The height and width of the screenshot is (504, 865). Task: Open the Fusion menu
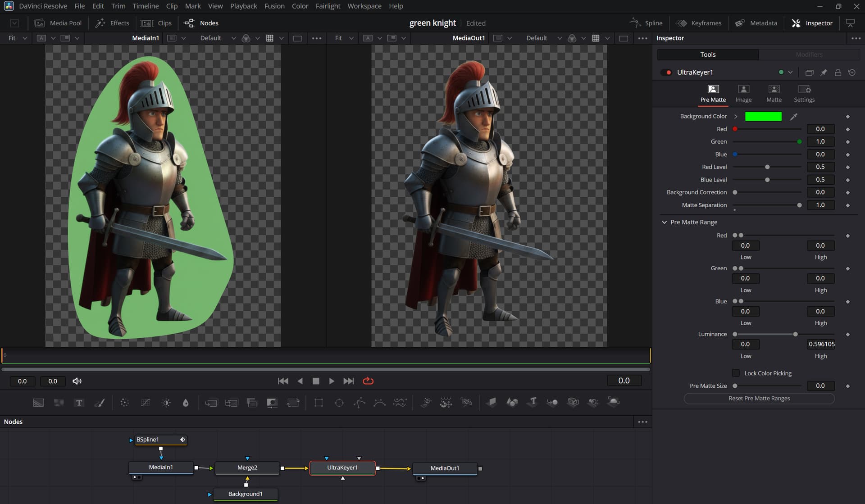274,6
